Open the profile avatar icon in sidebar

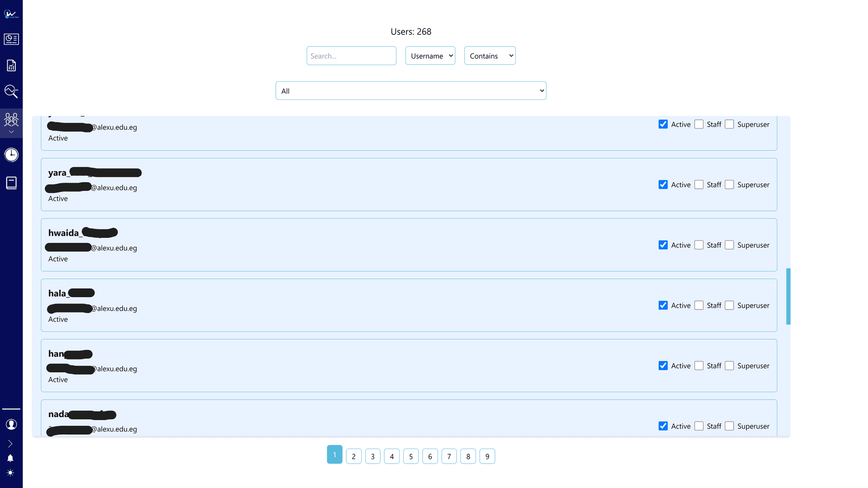point(11,424)
